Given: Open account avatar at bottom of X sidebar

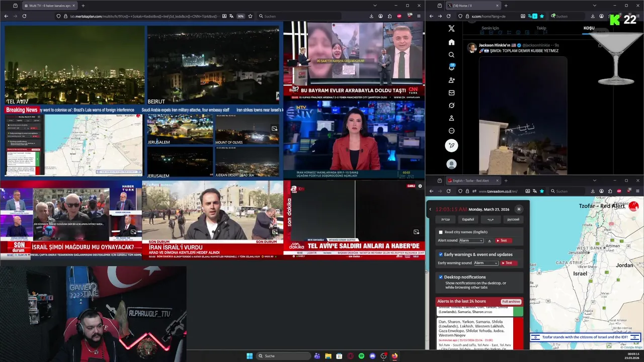Looking at the screenshot, I should [x=451, y=164].
